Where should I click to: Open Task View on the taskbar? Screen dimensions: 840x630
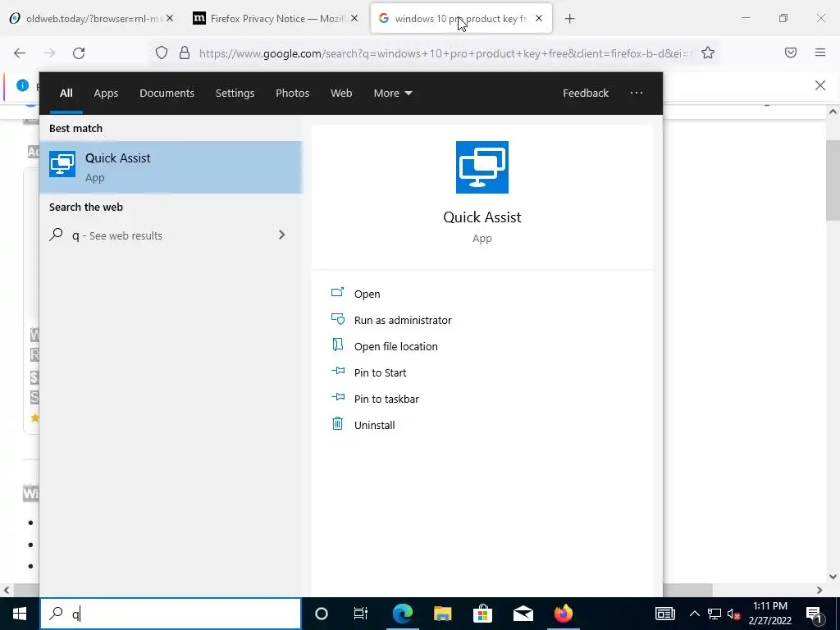[361, 614]
